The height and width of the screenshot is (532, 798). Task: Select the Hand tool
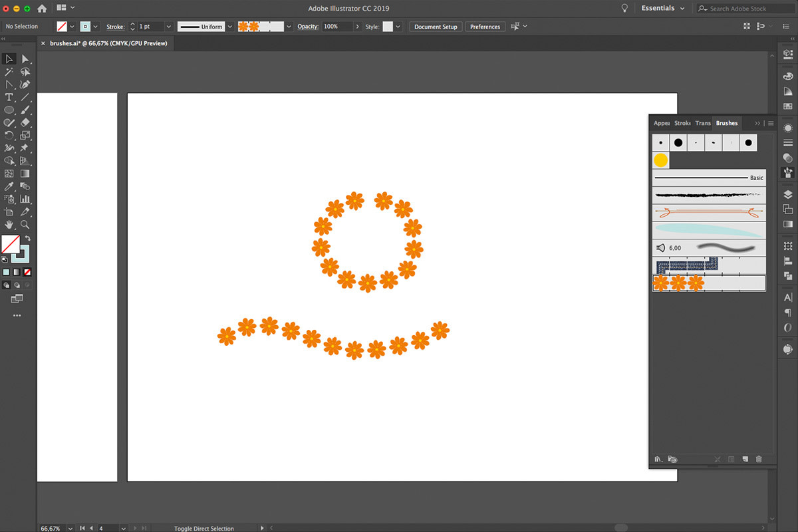pos(9,225)
